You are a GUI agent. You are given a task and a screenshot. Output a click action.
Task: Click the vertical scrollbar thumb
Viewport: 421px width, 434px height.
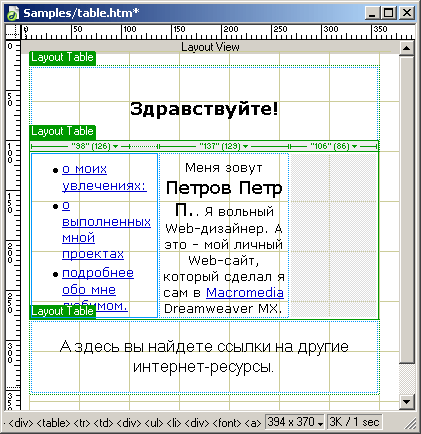click(x=406, y=210)
